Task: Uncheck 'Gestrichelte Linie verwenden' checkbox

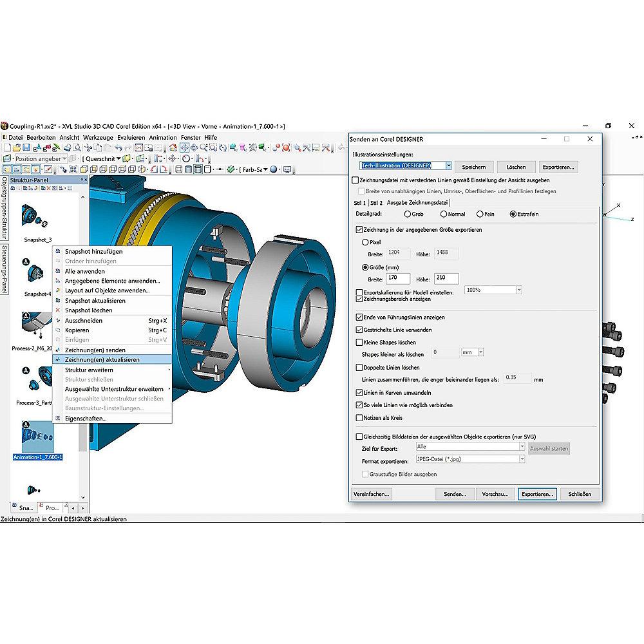Action: pyautogui.click(x=359, y=330)
